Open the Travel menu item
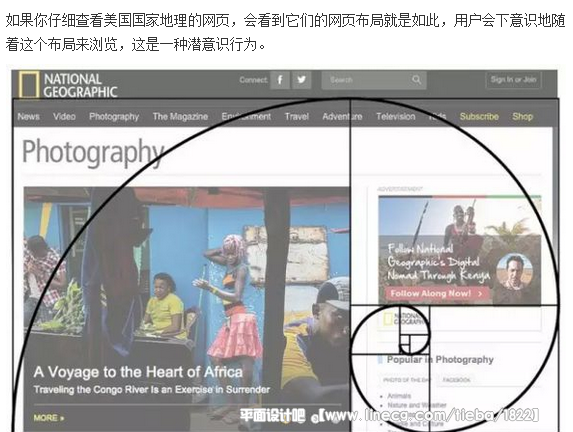Image resolution: width=573 pixels, height=432 pixels. pyautogui.click(x=297, y=117)
